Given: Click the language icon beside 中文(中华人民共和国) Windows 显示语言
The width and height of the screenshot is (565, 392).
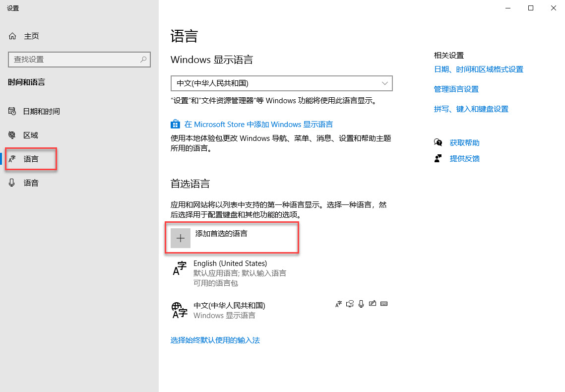Looking at the screenshot, I should (180, 310).
